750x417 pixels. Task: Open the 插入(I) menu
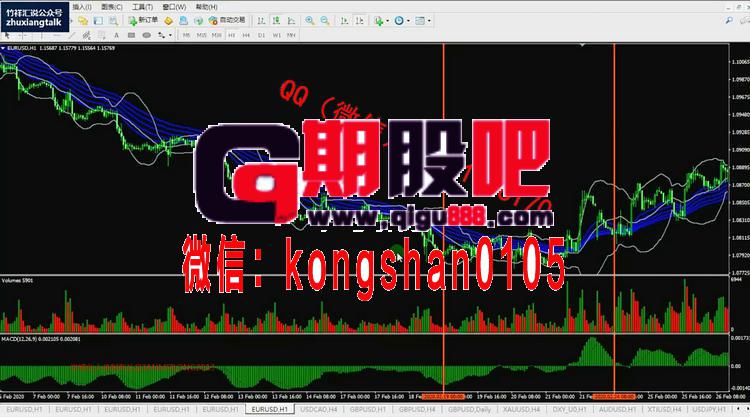82,7
